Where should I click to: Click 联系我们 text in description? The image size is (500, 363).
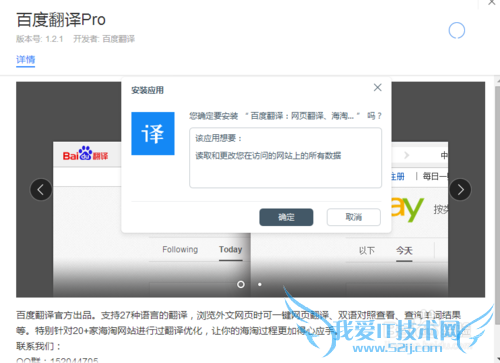point(38,346)
